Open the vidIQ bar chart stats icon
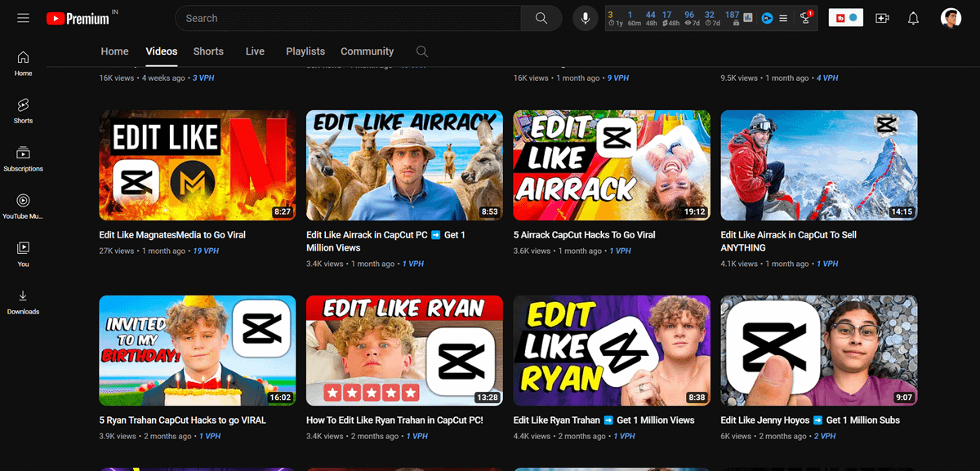 (748, 18)
